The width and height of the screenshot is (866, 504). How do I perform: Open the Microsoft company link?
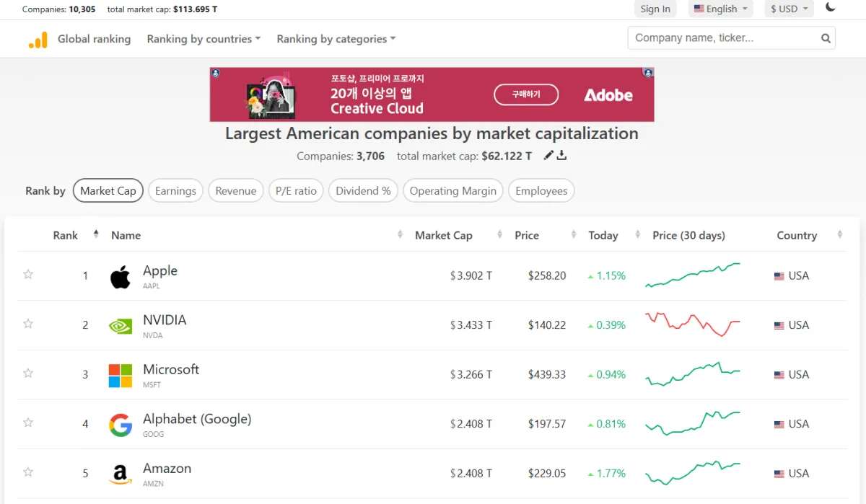pyautogui.click(x=171, y=369)
